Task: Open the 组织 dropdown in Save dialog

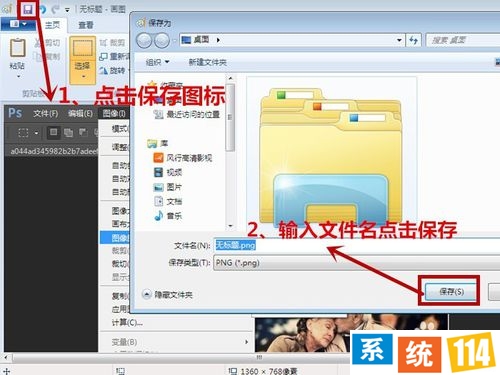Action: [157, 62]
